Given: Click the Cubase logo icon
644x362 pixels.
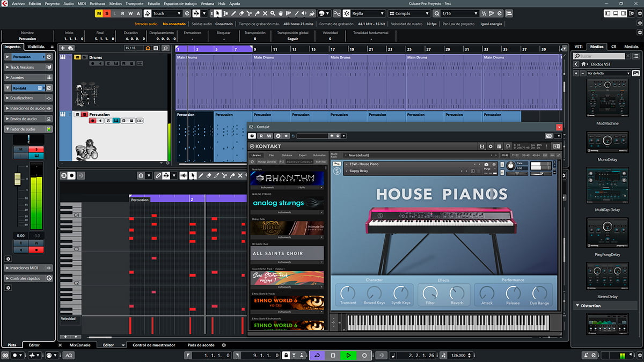Looking at the screenshot, I should click(x=4, y=3).
